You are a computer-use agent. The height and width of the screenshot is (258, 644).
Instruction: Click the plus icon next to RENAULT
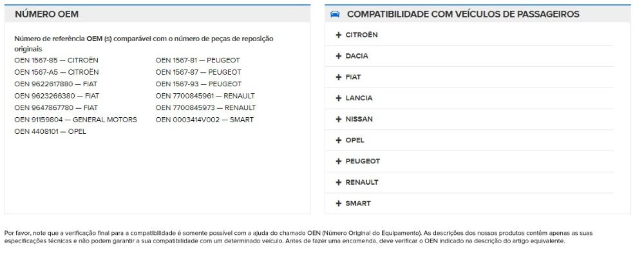[x=339, y=183]
